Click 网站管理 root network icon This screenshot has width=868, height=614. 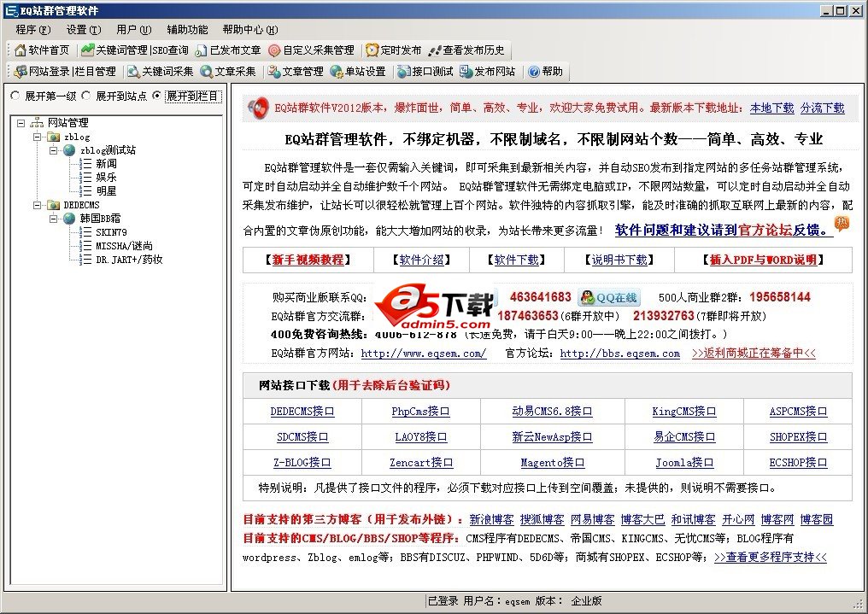point(37,123)
